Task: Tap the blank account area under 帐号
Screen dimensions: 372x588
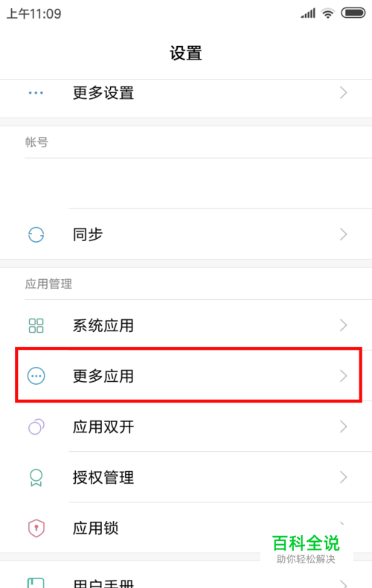Action: [x=186, y=183]
